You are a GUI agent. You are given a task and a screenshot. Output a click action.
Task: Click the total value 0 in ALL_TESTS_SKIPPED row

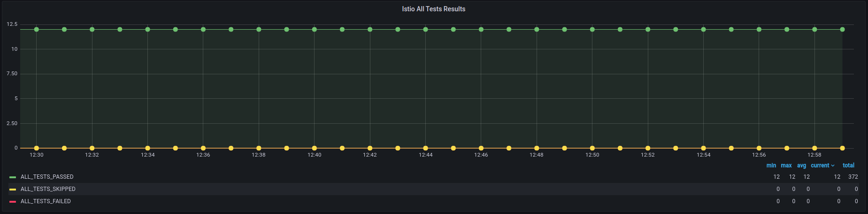point(856,189)
